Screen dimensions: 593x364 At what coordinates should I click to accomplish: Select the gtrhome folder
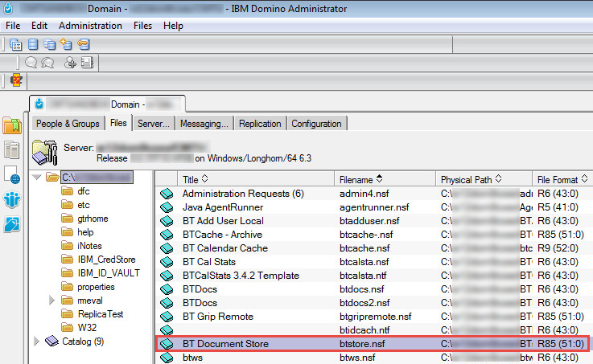tap(93, 219)
